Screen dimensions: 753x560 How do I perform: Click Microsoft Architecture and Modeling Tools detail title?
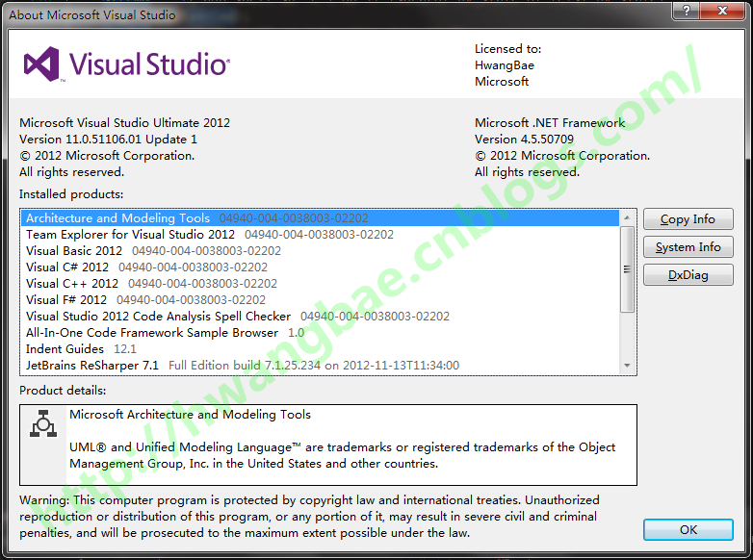[190, 414]
